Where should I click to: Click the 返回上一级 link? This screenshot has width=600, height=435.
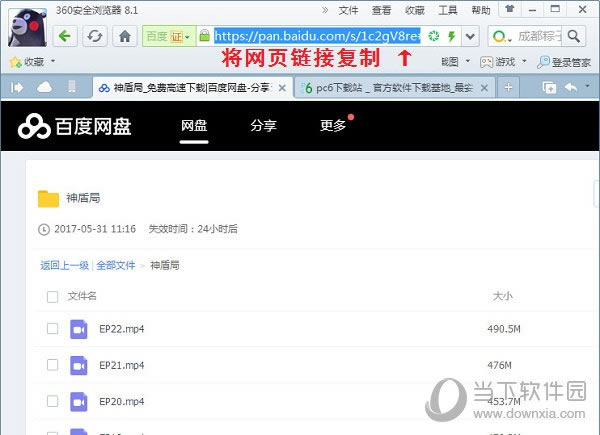[65, 265]
